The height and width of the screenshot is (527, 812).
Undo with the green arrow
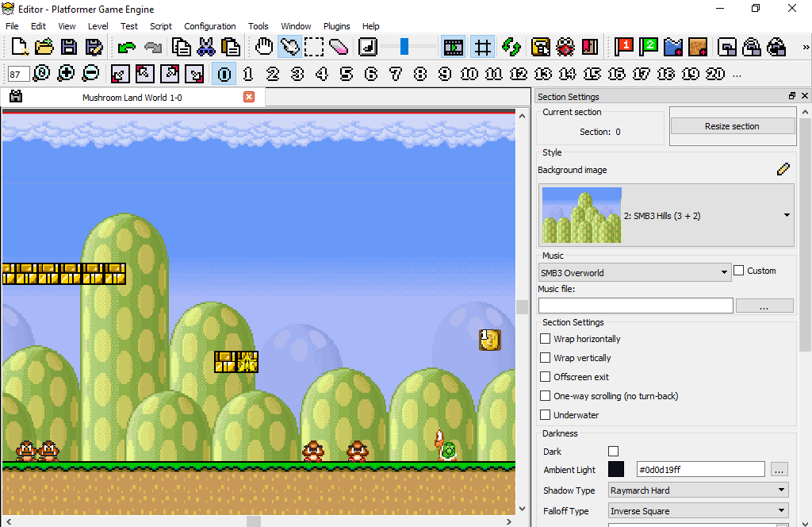pyautogui.click(x=126, y=47)
